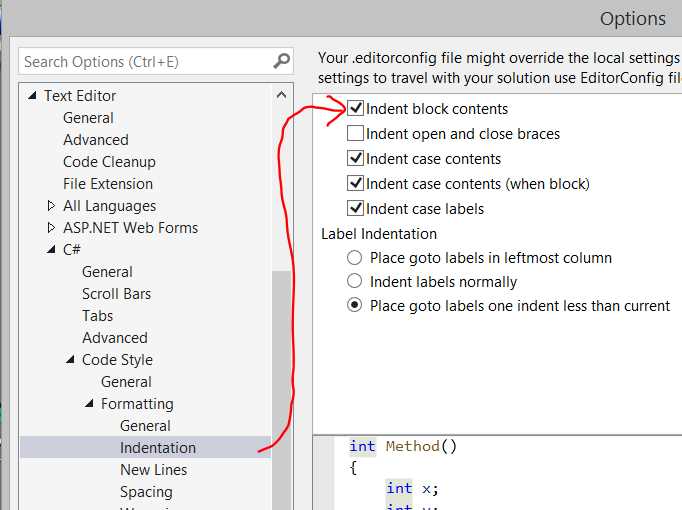Click the Text Editor tree label
The width and height of the screenshot is (682, 510).
80,96
